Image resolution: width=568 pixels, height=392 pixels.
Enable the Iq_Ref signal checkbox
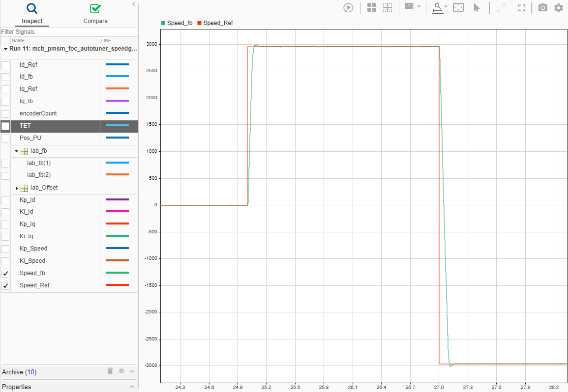point(5,89)
